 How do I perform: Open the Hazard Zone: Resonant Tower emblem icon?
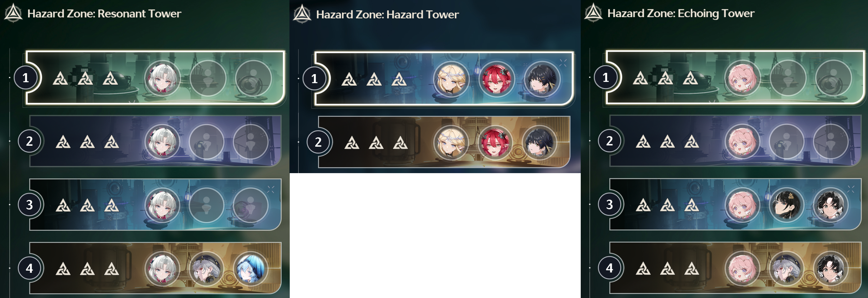[13, 13]
